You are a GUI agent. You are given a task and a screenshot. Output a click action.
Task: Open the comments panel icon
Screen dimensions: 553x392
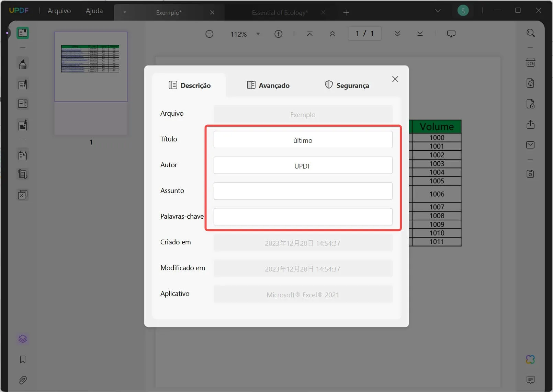(x=531, y=380)
